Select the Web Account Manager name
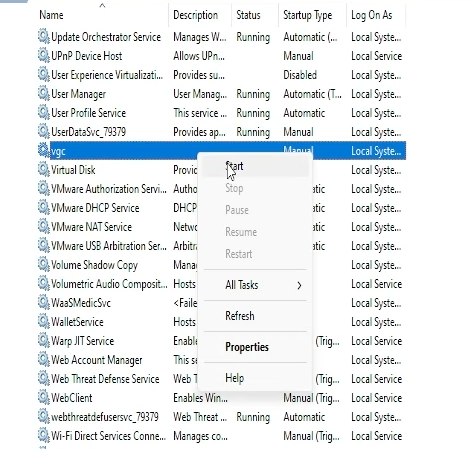 tap(97, 360)
